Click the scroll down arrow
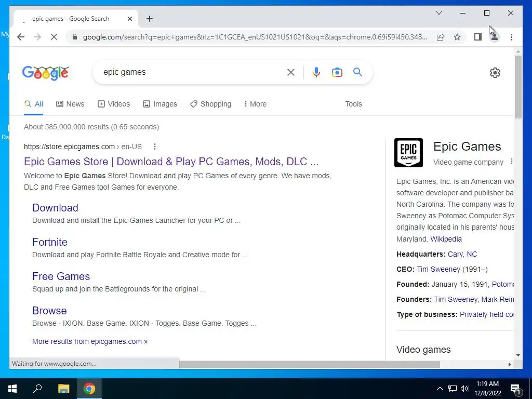The image size is (532, 399). 518,355
